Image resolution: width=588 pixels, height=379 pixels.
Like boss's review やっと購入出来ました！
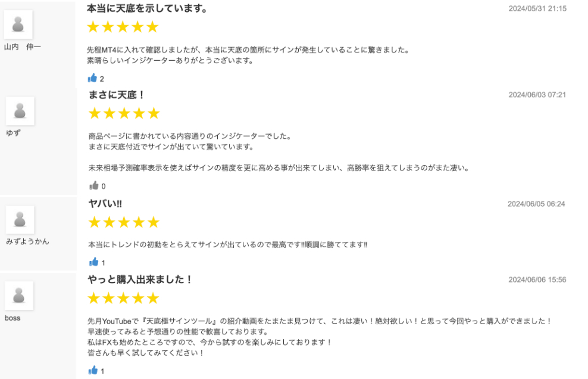93,371
